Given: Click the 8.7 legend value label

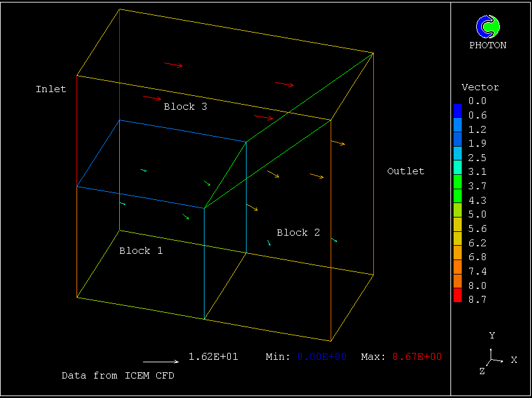Looking at the screenshot, I should pyautogui.click(x=478, y=300).
